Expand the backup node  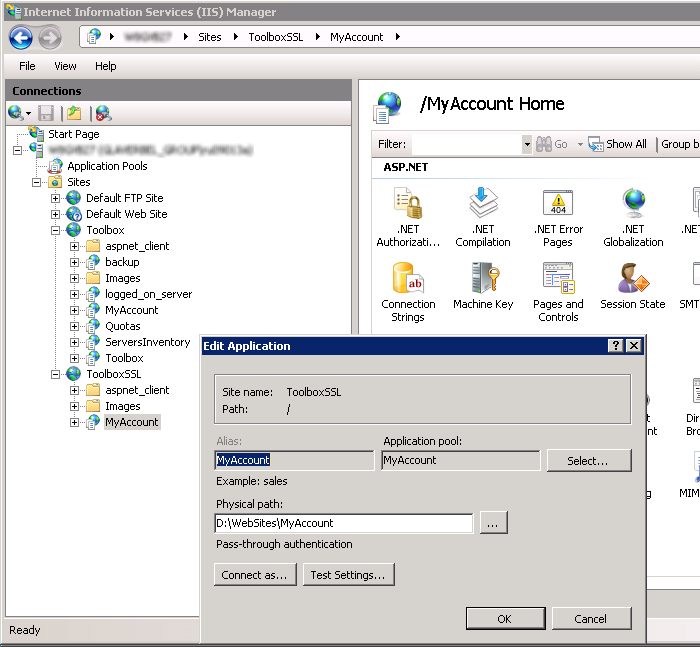75,262
